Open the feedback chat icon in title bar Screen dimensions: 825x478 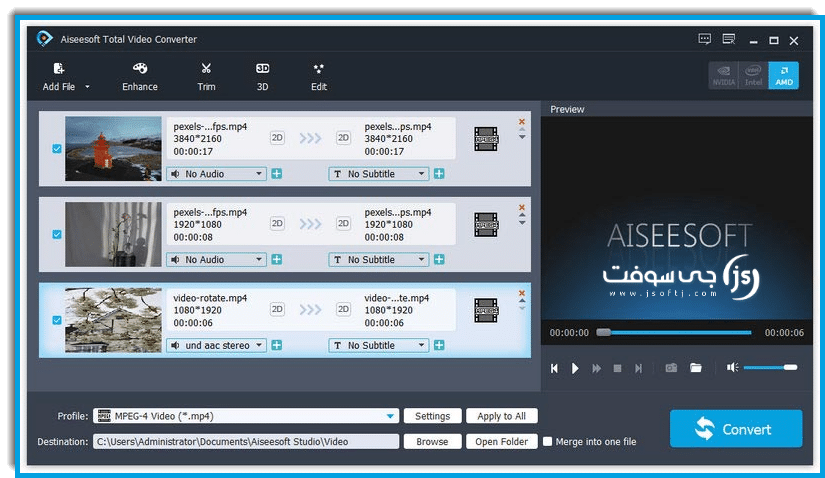pyautogui.click(x=705, y=39)
